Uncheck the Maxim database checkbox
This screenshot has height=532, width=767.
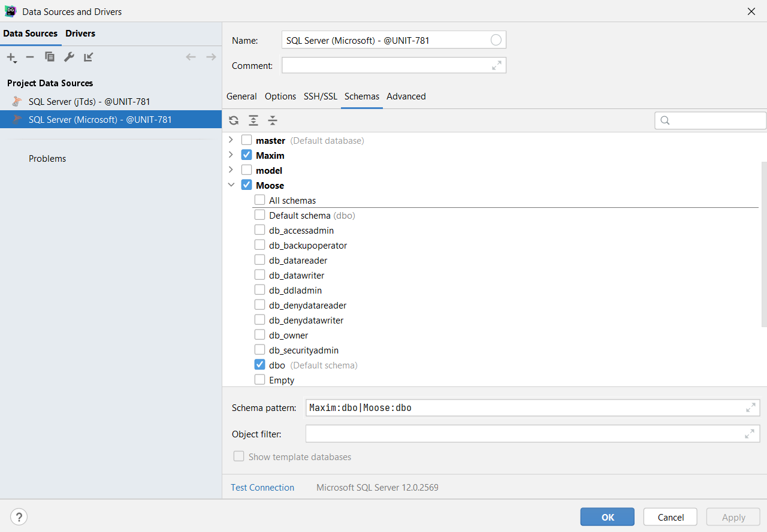tap(246, 155)
